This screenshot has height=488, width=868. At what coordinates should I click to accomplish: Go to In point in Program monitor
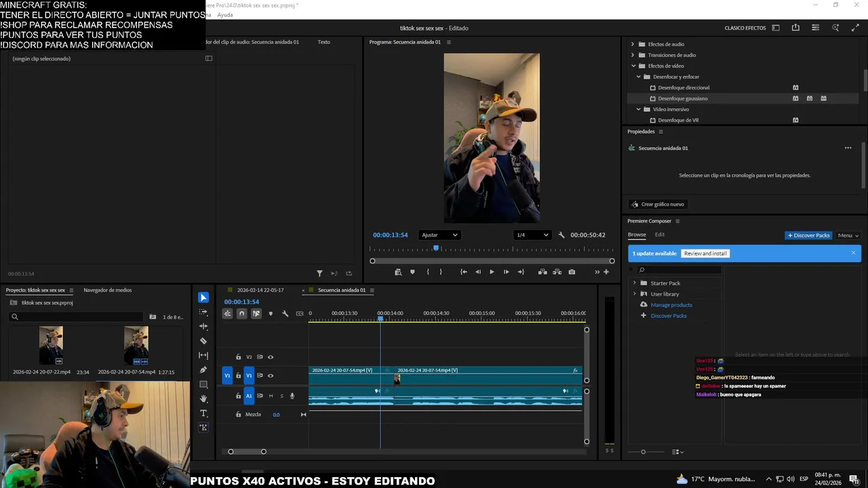[x=463, y=272]
